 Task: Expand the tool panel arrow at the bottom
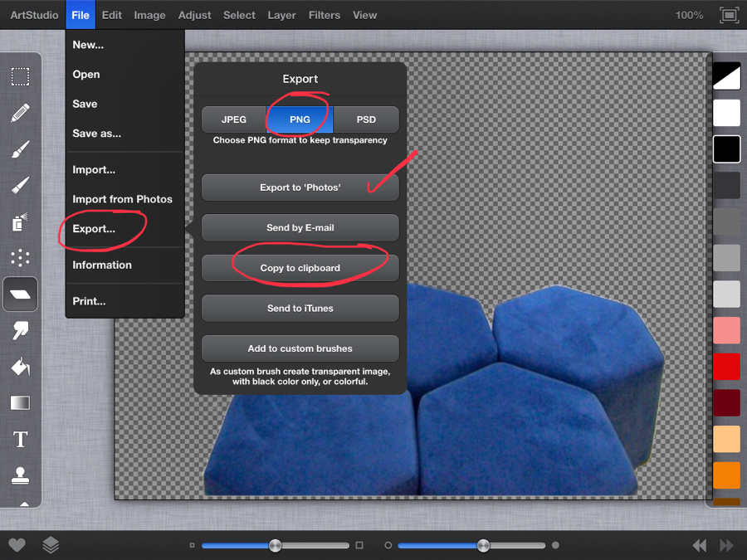pos(24,504)
